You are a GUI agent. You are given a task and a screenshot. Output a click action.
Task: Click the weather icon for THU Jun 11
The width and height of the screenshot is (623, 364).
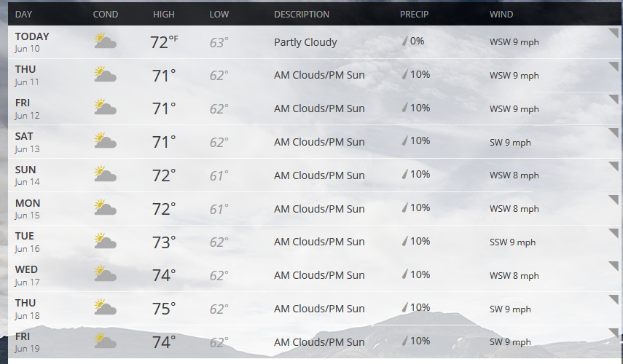tap(105, 74)
